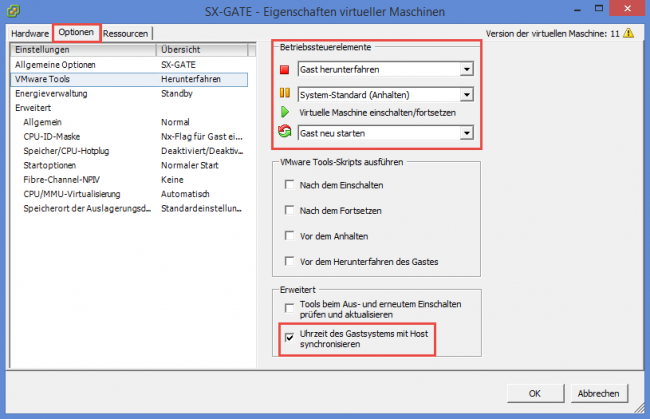Toggle the 'Nach dem Fortsetzen' checkbox

click(290, 211)
